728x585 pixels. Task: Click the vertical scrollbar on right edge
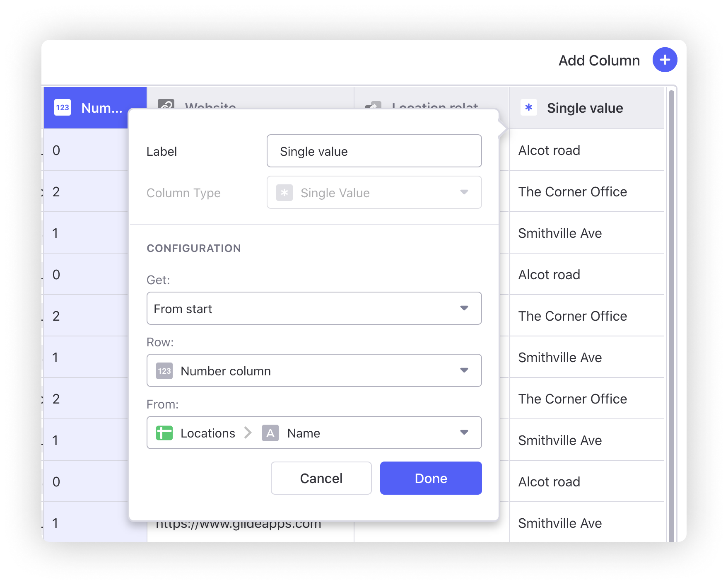[671, 290]
